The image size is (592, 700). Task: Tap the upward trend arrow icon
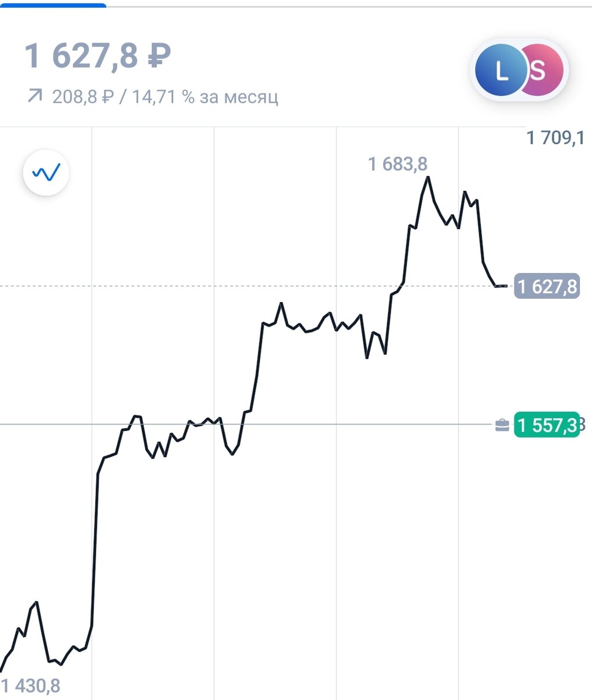coord(35,96)
